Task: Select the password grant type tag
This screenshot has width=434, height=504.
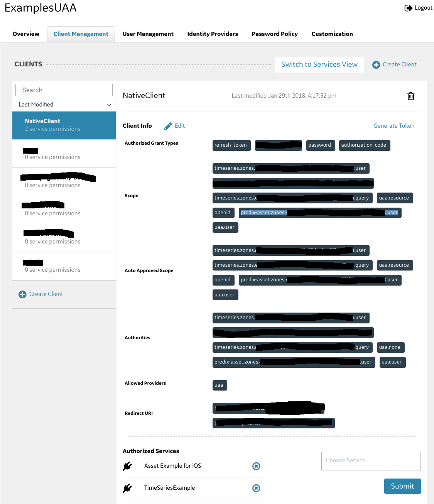Action: point(320,145)
